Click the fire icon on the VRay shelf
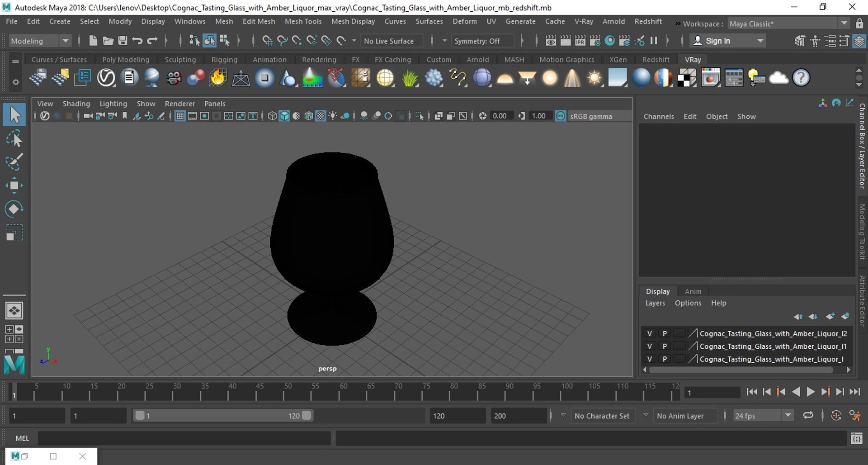 point(217,78)
